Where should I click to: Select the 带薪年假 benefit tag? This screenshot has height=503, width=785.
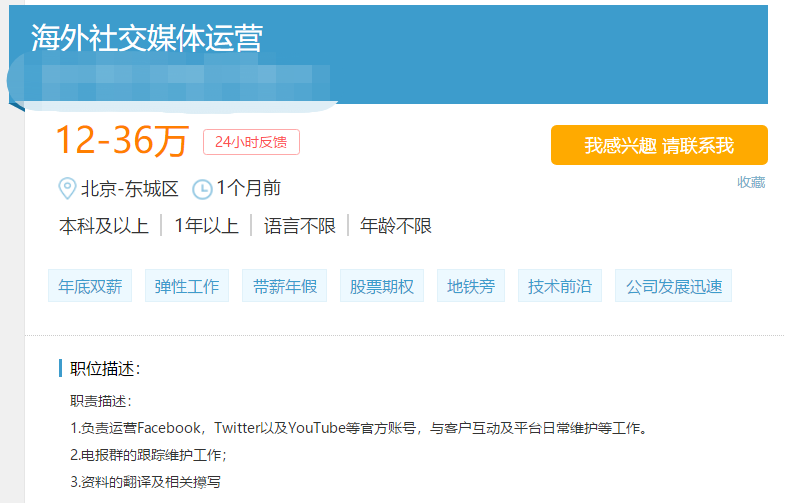pyautogui.click(x=284, y=286)
